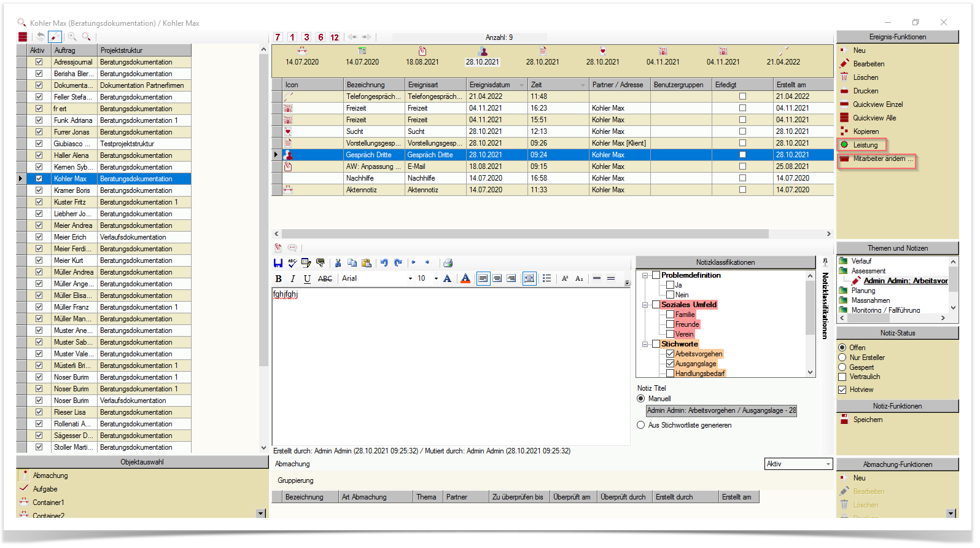Open the Zeit column sort arrow
Screen dimensions: 980x548
pyautogui.click(x=583, y=85)
